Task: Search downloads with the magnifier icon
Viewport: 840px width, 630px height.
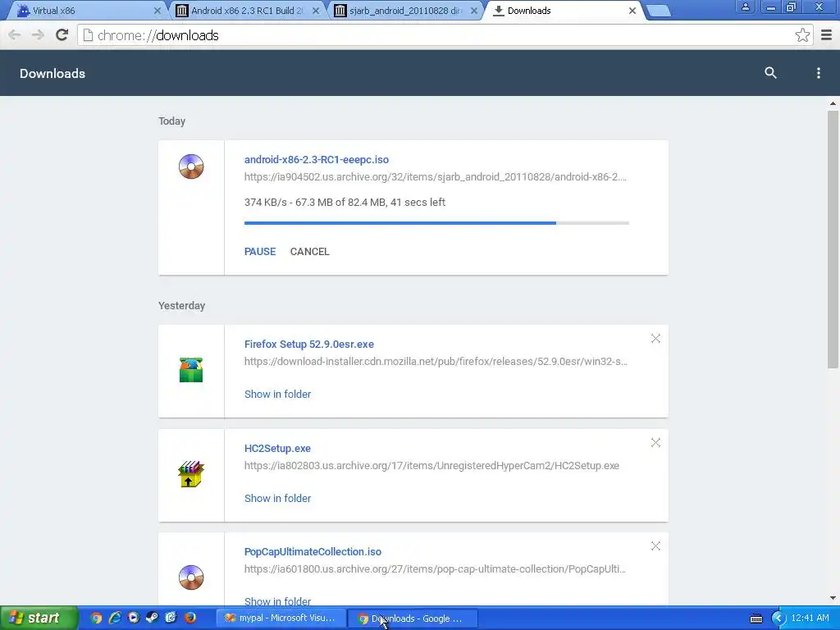Action: pos(770,73)
